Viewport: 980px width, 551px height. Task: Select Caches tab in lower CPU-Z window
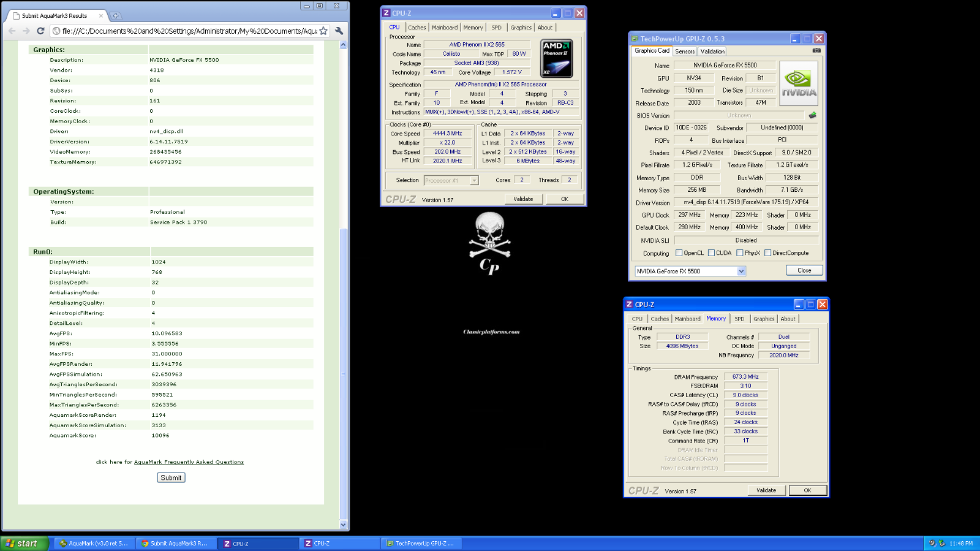click(x=660, y=319)
